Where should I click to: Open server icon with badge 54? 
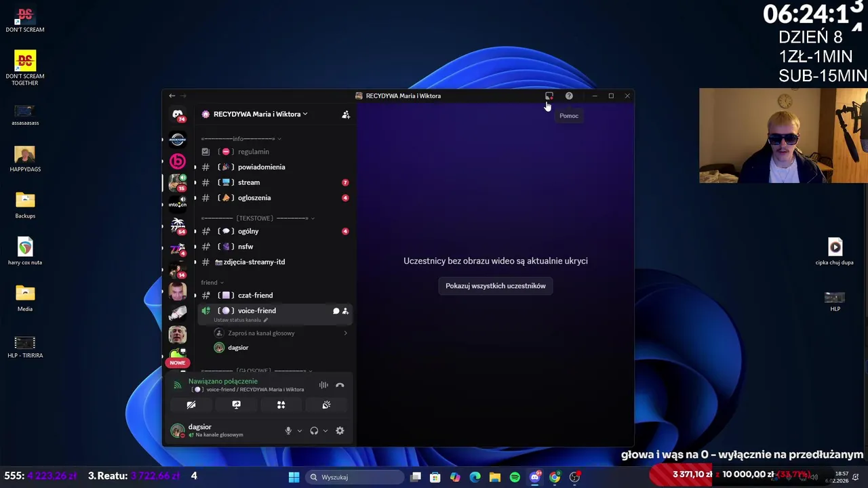[x=178, y=226]
